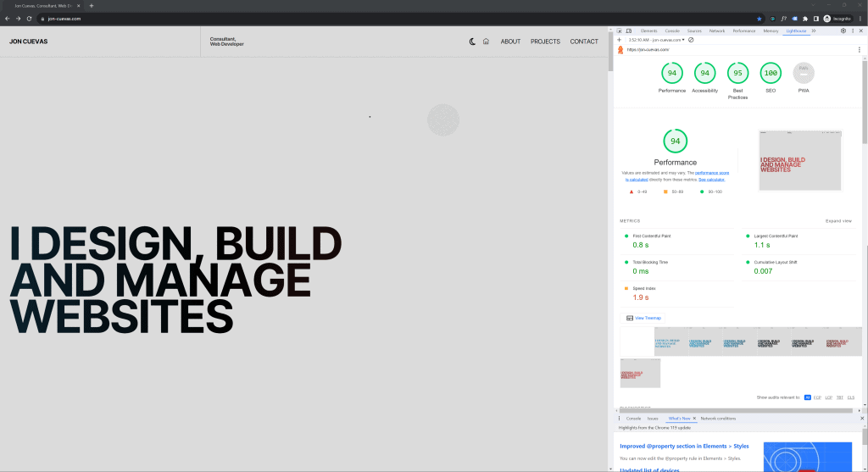Bookmark this page with the star icon
The image size is (868, 472).
point(759,18)
